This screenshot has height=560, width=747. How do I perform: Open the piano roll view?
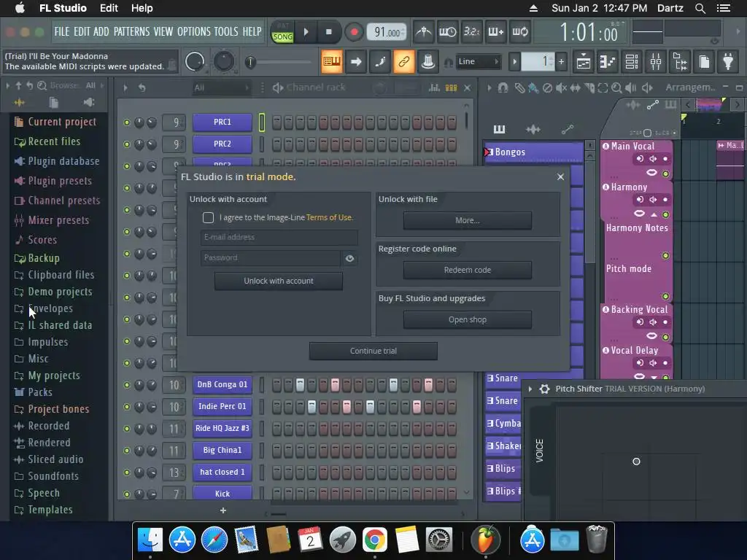[608, 62]
